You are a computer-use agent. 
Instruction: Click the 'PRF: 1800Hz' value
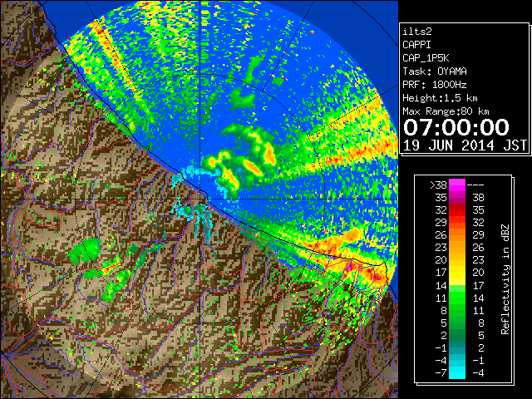click(x=434, y=85)
